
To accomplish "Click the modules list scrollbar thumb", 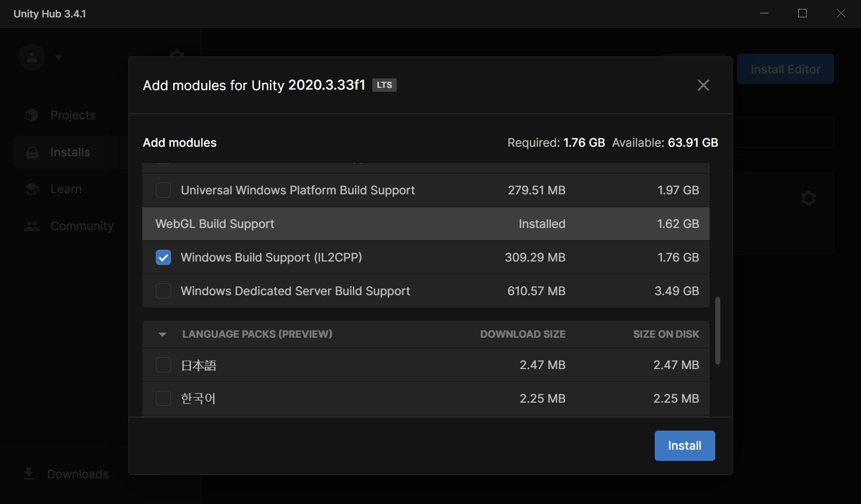I will coord(717,330).
